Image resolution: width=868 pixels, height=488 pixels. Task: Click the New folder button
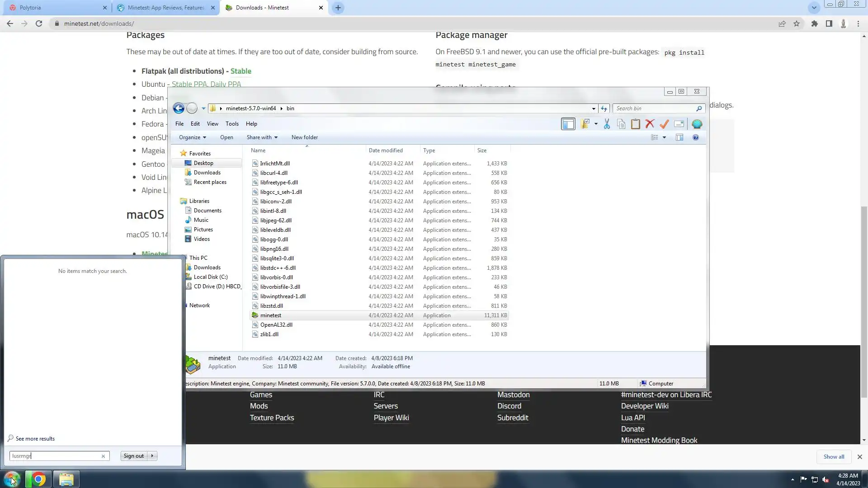tap(304, 137)
